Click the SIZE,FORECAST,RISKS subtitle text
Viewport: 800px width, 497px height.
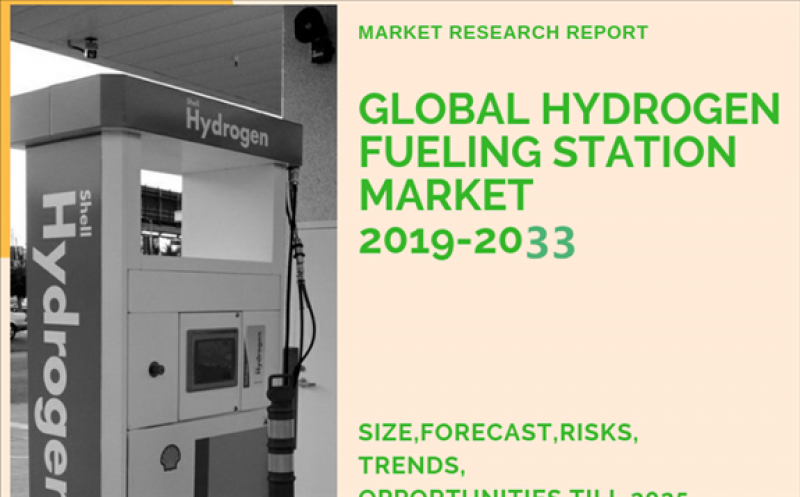(x=497, y=434)
